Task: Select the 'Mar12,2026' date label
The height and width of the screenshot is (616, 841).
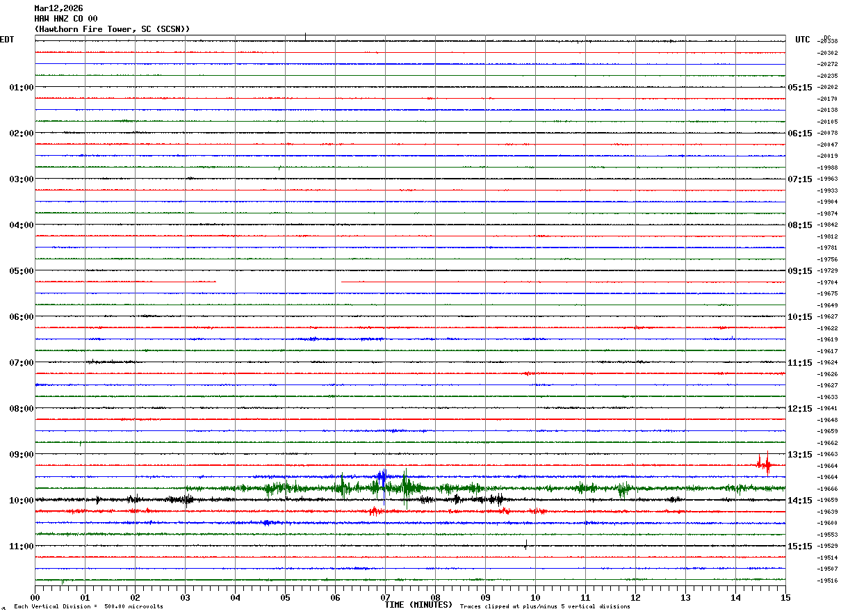Action: click(x=58, y=8)
